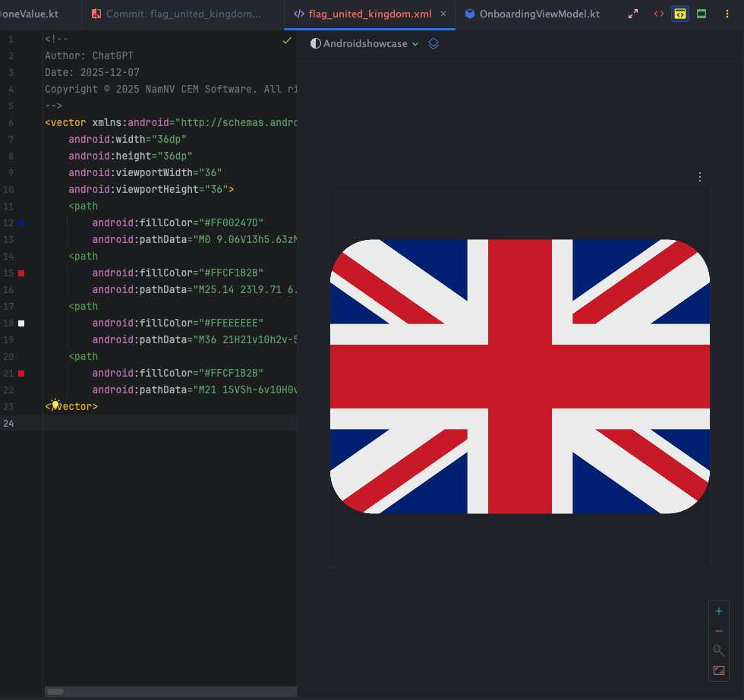The width and height of the screenshot is (744, 700).
Task: Click the lightbulb quick-fix on line 23
Action: click(54, 405)
